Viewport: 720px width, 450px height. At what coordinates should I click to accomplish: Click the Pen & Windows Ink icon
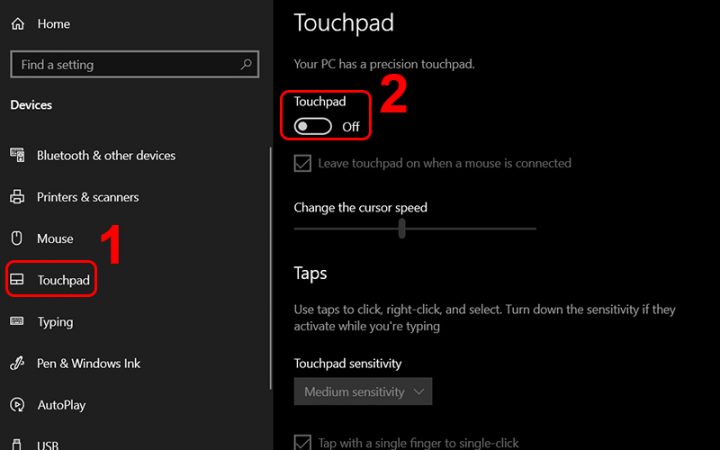17,364
